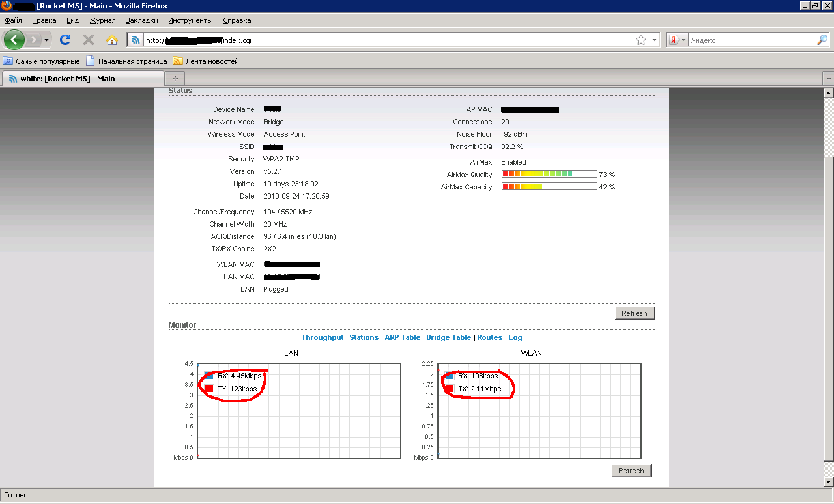Image resolution: width=834 pixels, height=504 pixels.
Task: Click the LAN status value Plugged
Action: (x=276, y=289)
